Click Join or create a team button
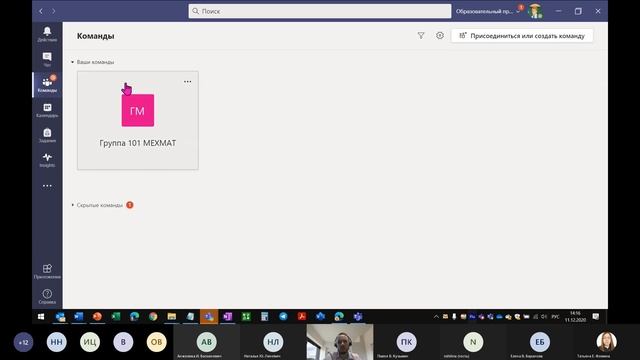 click(522, 36)
